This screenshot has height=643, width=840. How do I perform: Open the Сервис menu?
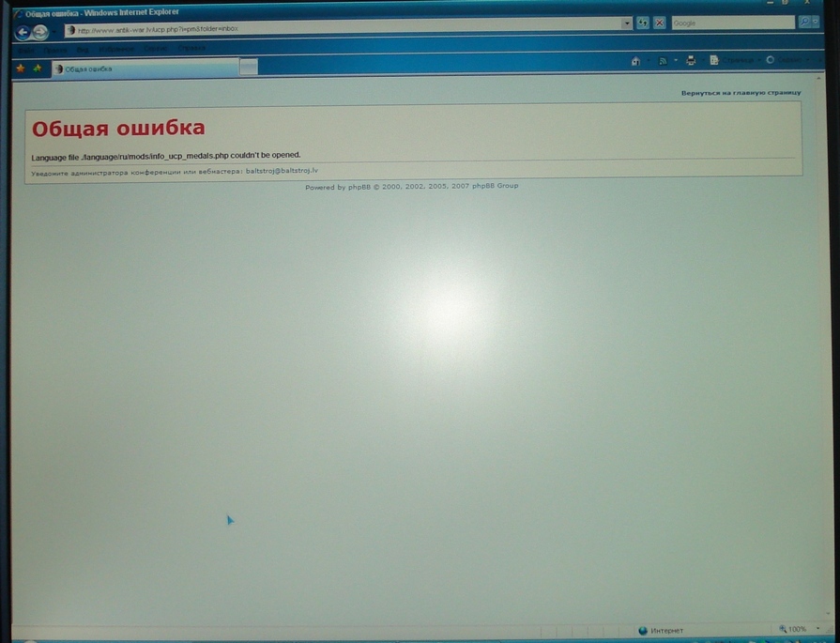click(x=156, y=49)
